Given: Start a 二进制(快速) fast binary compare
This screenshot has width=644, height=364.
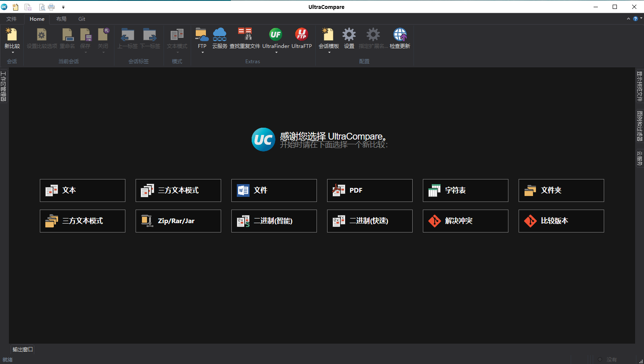Looking at the screenshot, I should (x=370, y=221).
